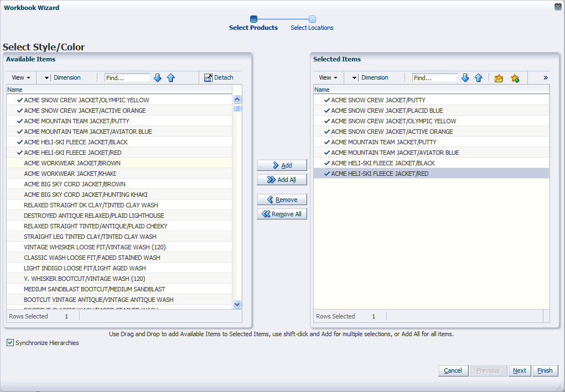Click the Add button

point(282,165)
